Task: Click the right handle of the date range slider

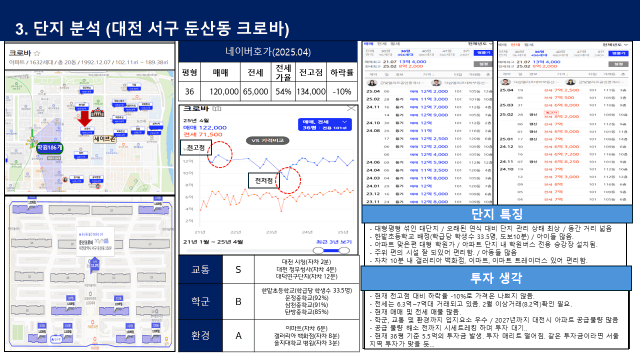Action: click(345, 250)
